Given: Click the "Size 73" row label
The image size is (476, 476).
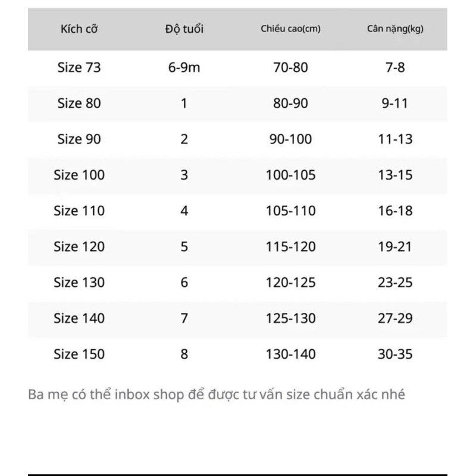Looking at the screenshot, I should (x=79, y=67).
